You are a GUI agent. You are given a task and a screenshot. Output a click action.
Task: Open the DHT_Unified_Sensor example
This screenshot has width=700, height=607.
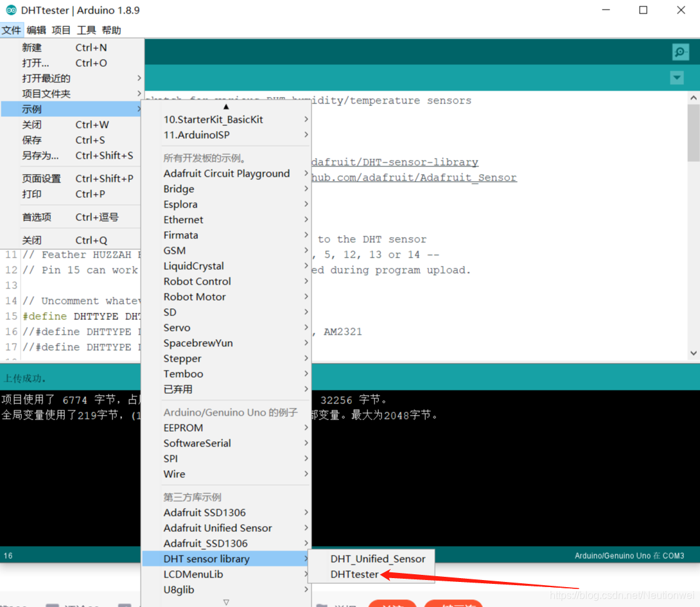coord(372,559)
